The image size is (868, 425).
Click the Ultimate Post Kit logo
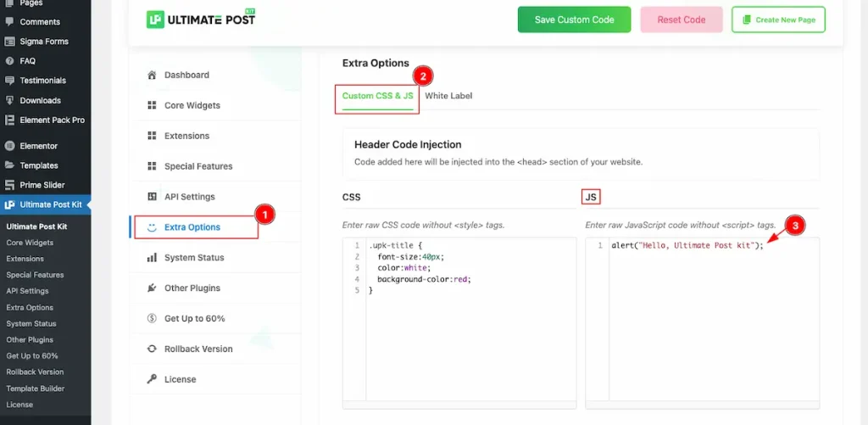[201, 19]
